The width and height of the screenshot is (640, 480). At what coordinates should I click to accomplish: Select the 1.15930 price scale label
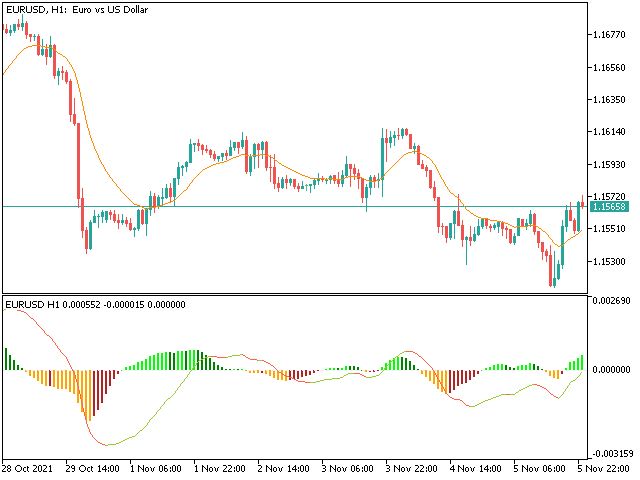[609, 164]
